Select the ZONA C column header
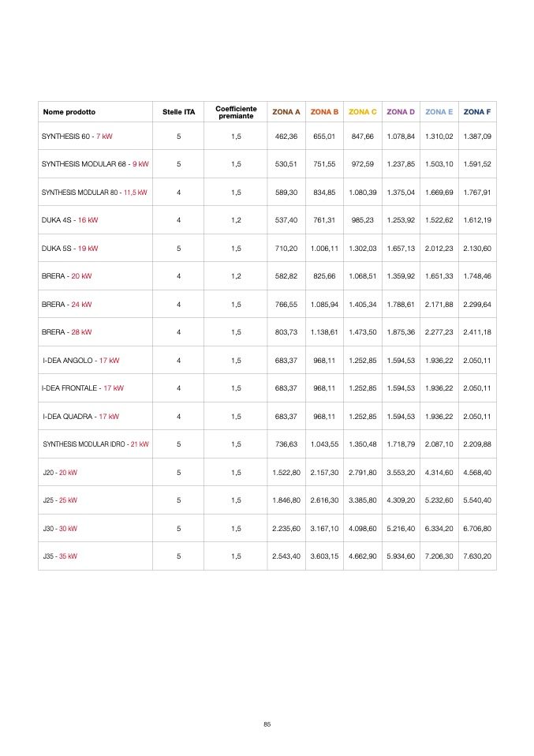 click(363, 112)
